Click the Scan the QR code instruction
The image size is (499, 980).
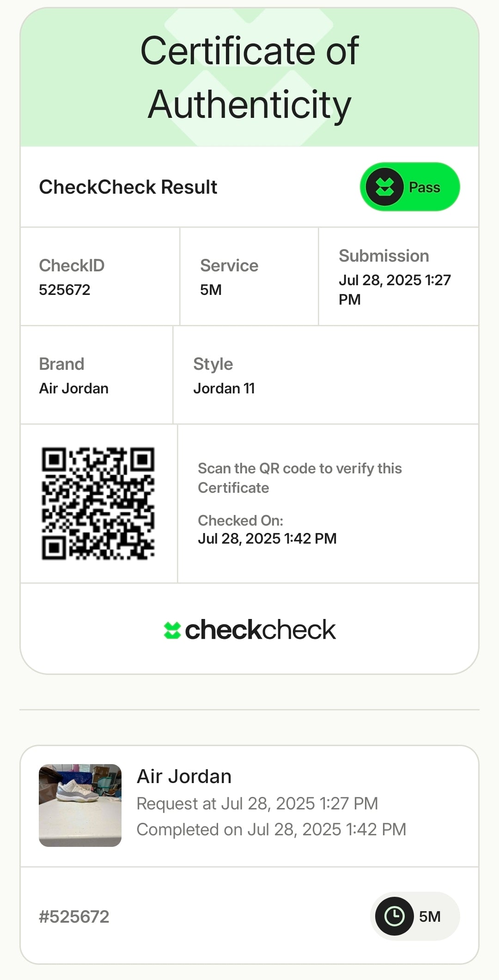299,478
